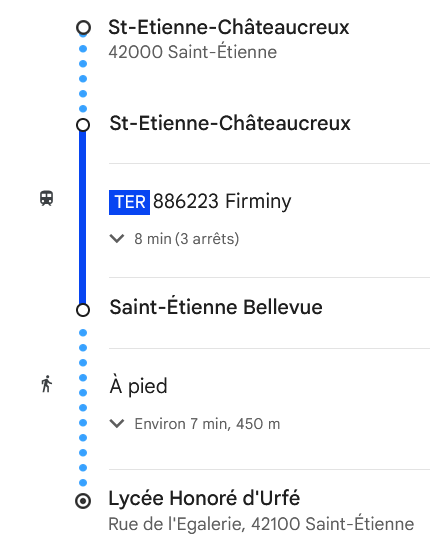Expand walking details chevron near Environ 7 min
Screen dimensions: 430x536
click(117, 424)
